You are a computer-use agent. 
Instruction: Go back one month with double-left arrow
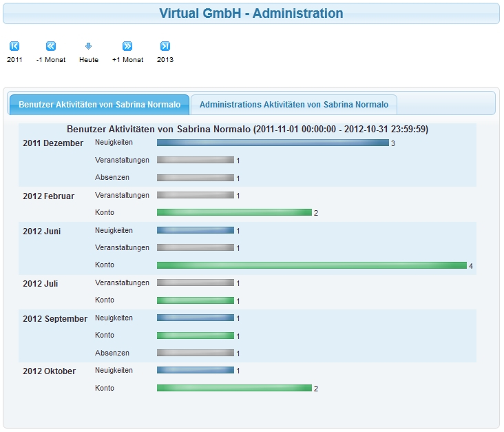pos(51,46)
